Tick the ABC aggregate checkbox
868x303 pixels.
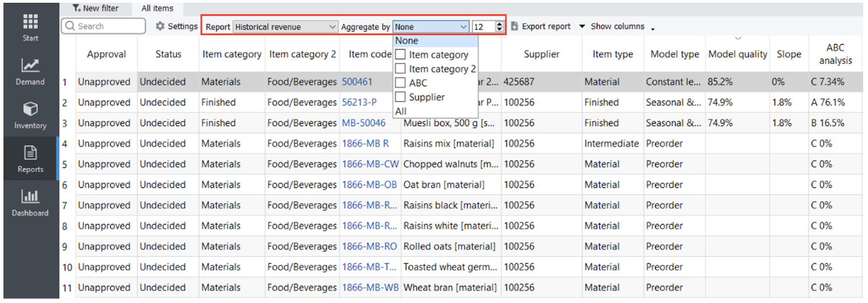click(400, 83)
